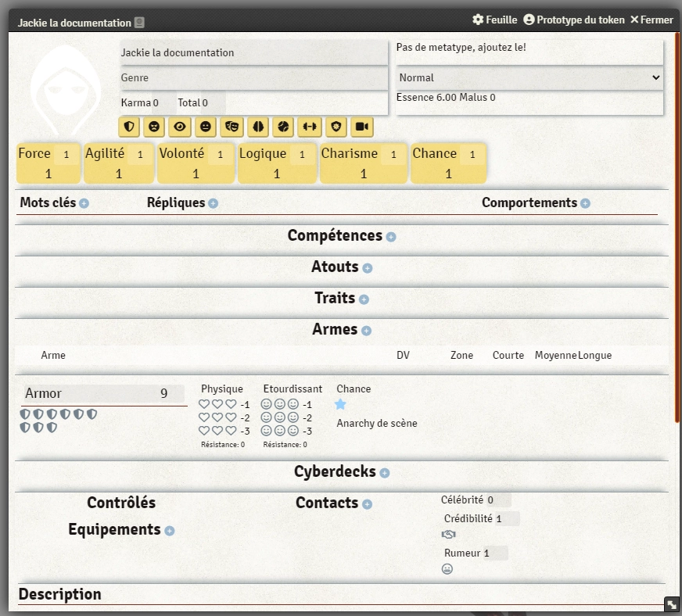682x616 pixels.
Task: Open the Normal dropdown selector
Action: 529,77
